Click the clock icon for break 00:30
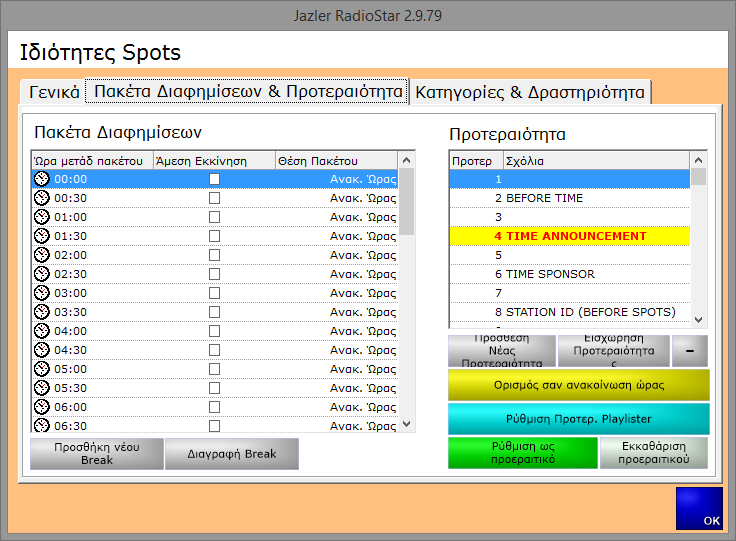This screenshot has width=736, height=541. point(42,198)
